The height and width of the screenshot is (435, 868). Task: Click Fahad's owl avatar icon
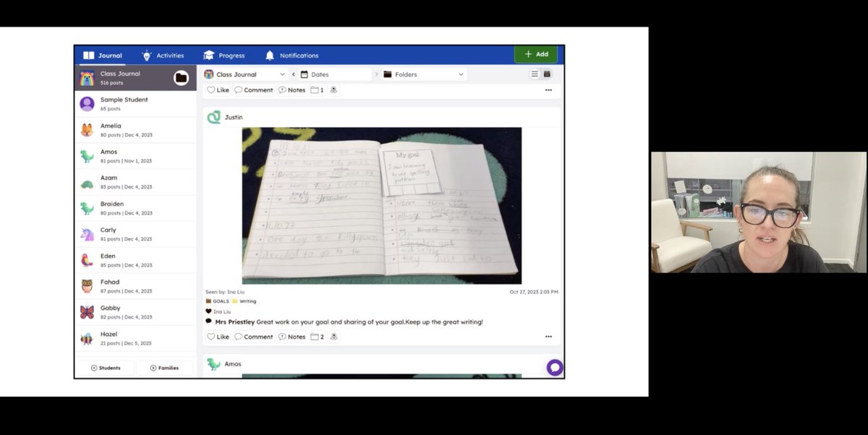click(x=87, y=286)
